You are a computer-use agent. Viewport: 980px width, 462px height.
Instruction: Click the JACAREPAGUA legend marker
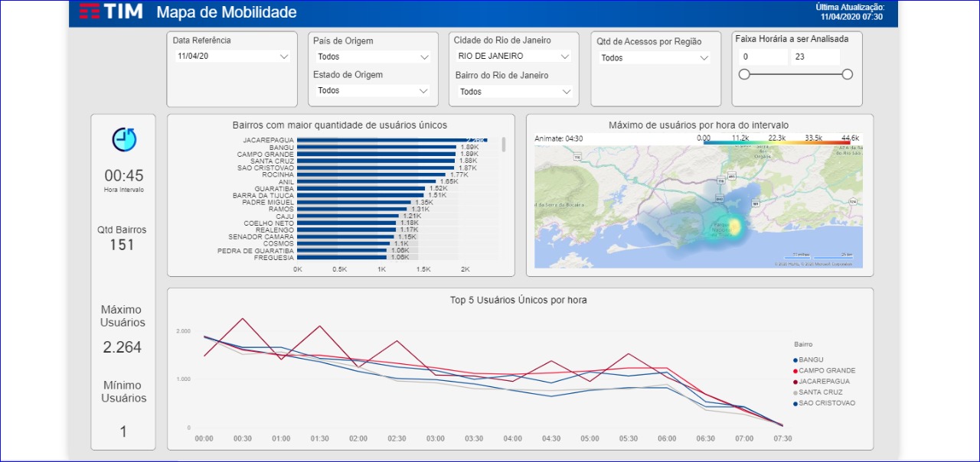(x=795, y=381)
